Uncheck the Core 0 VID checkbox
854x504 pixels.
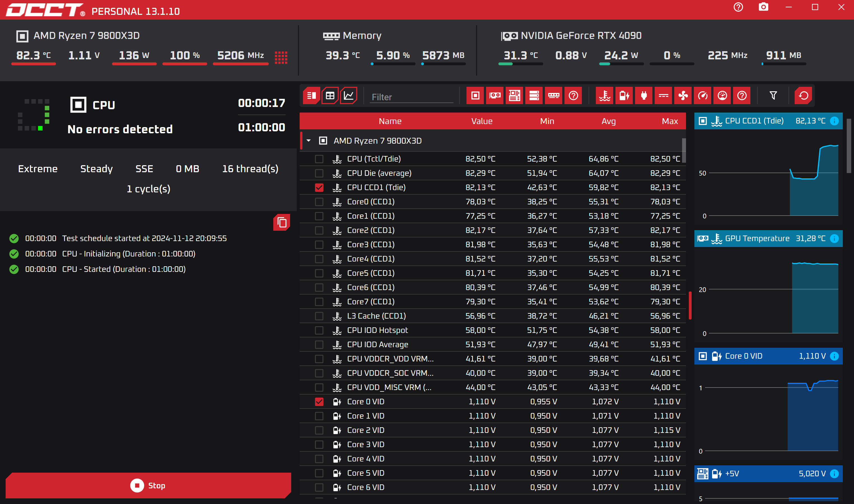pos(319,402)
